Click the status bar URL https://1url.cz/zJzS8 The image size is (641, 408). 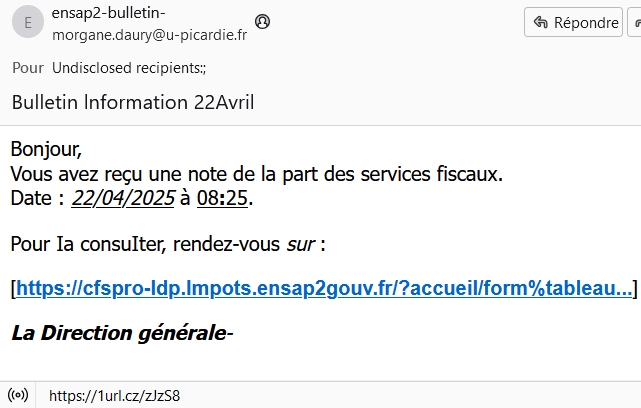[114, 395]
